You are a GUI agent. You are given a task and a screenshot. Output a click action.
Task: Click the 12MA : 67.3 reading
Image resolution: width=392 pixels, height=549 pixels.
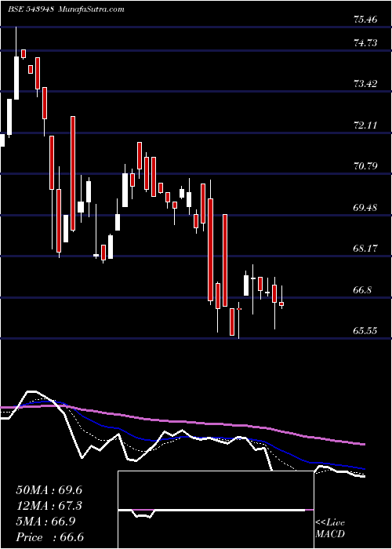point(49,506)
